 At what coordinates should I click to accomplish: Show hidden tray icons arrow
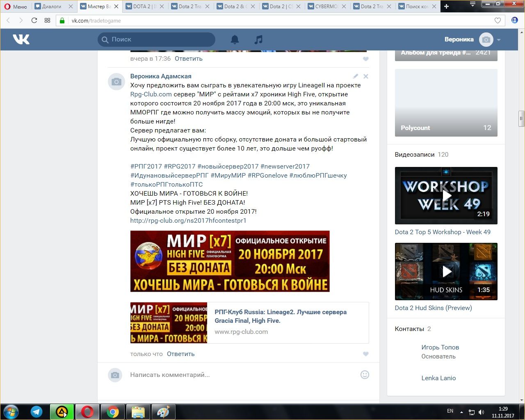pyautogui.click(x=462, y=412)
